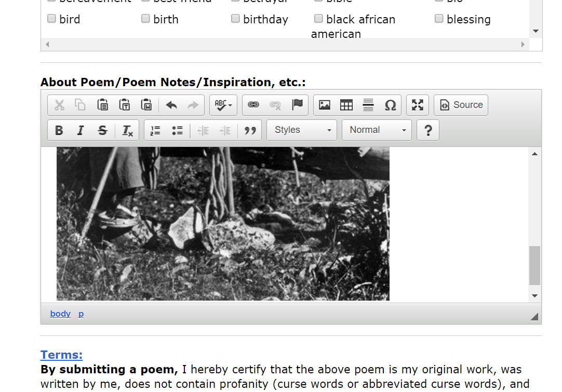Click the decrease indent icon
Image resolution: width=562 pixels, height=392 pixels.
tap(203, 130)
